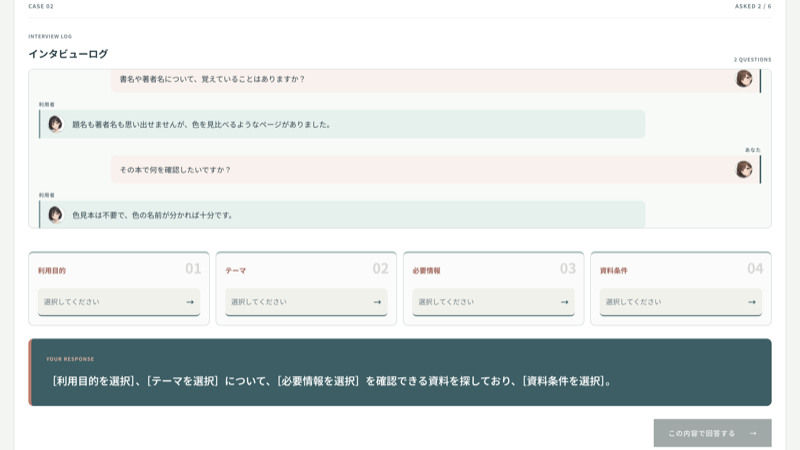800x450 pixels.
Task: Click avatar next to 書名や著者名 question
Action: (743, 79)
